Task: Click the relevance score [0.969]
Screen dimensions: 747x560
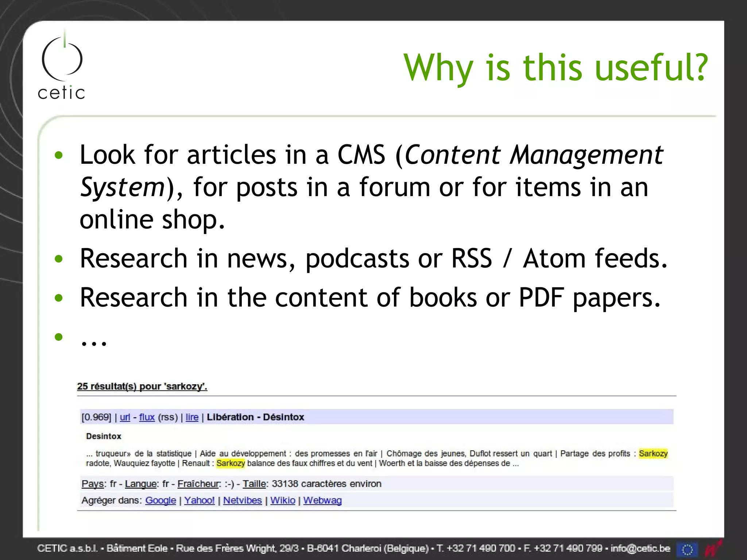Action: [x=96, y=417]
